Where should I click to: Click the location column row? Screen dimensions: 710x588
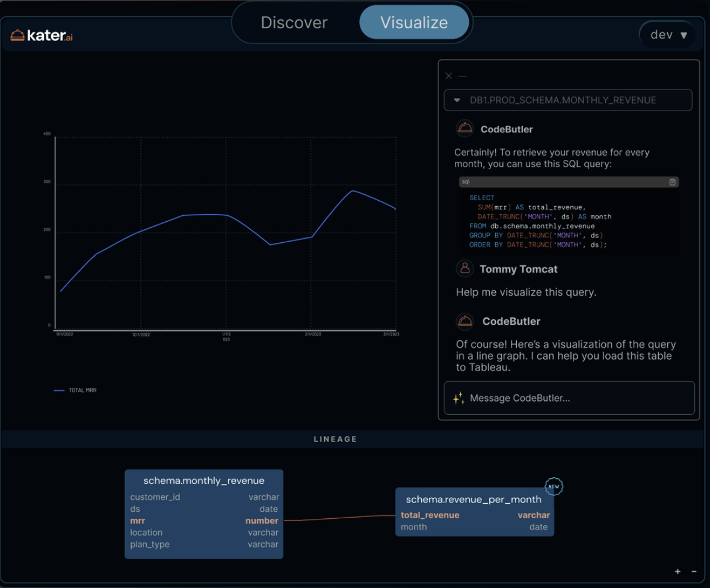pos(204,533)
